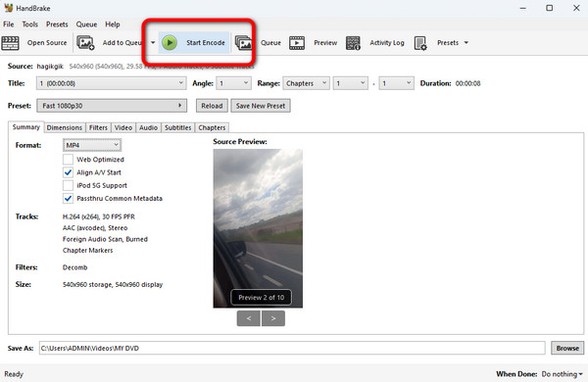Open the Format MP4 dropdown
Image resolution: width=588 pixels, height=382 pixels.
point(92,145)
